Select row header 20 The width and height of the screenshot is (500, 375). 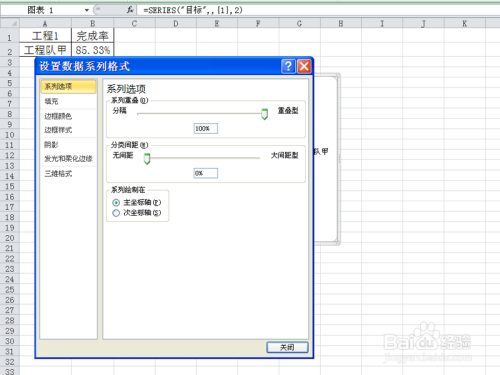[10, 238]
